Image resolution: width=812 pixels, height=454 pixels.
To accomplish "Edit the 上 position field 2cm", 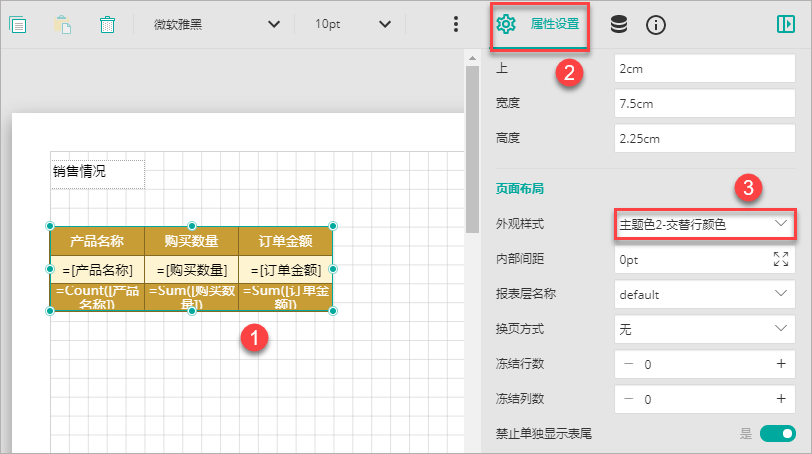I will click(x=704, y=68).
